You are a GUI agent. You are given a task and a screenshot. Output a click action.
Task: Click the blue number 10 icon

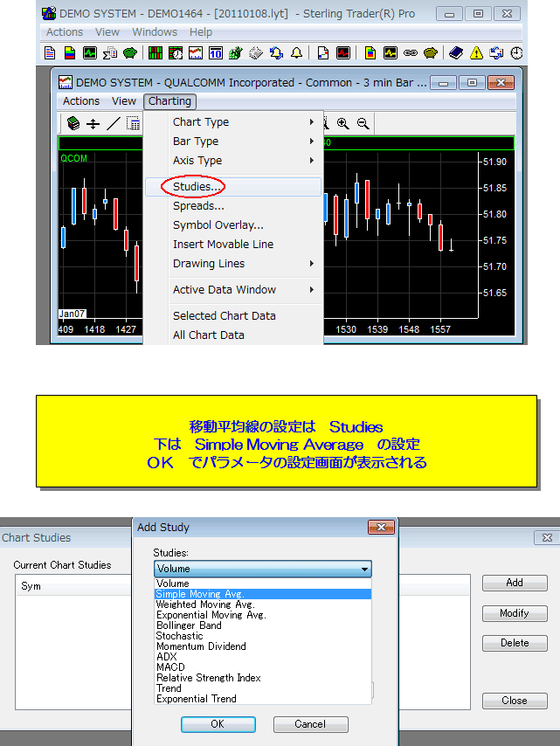pyautogui.click(x=216, y=52)
